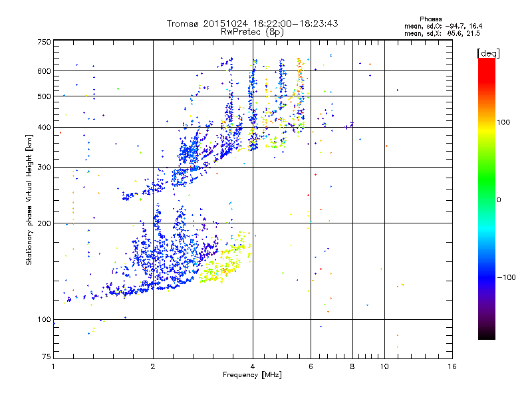Click the y-axis tick label '300'
Image resolution: width=532 pixels, height=399 pixels.
click(45, 167)
